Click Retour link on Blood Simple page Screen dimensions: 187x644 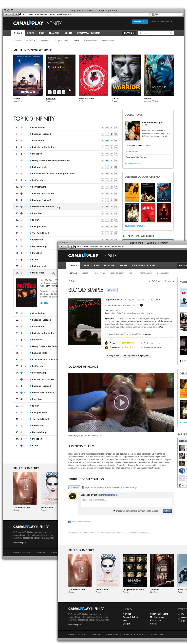pyautogui.click(x=73, y=281)
